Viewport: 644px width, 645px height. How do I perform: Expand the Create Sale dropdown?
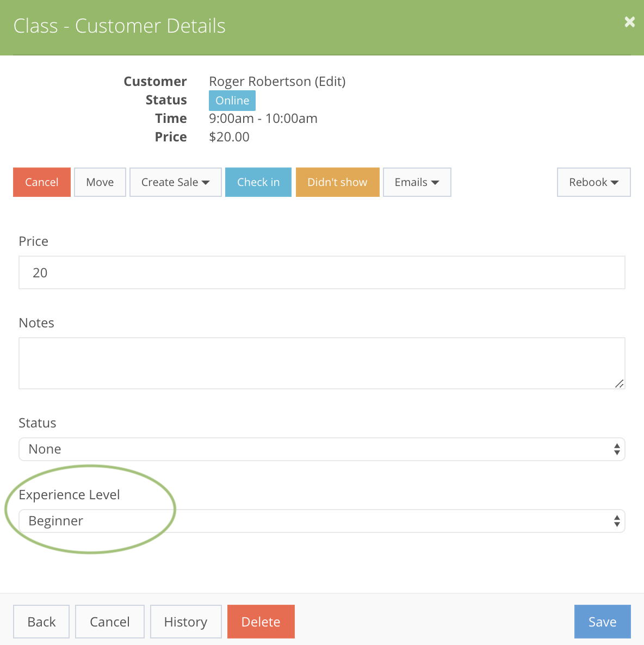175,182
